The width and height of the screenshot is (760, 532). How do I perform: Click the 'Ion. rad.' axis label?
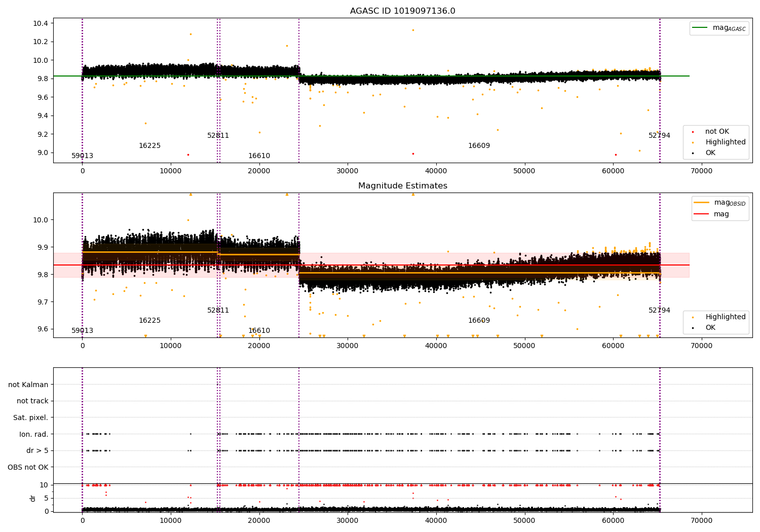[x=34, y=434]
